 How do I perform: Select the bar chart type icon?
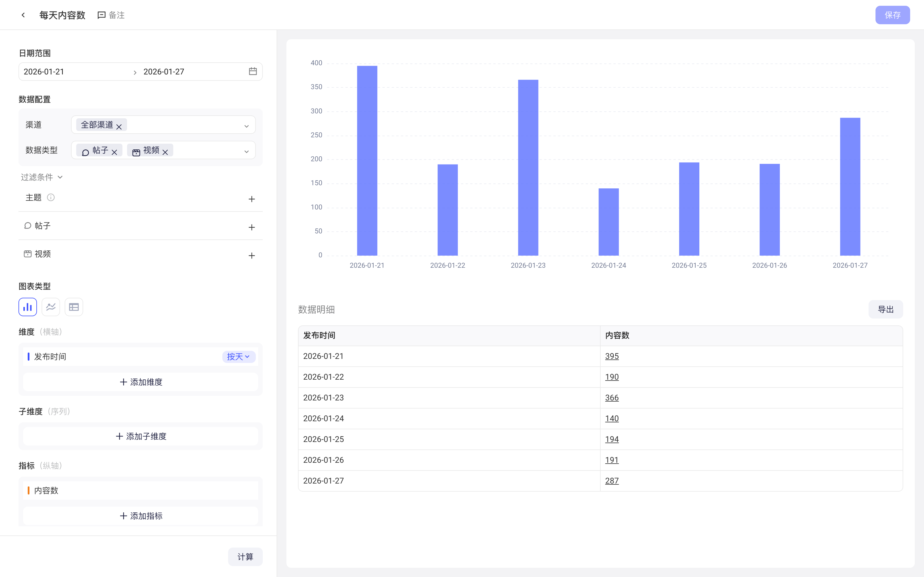(28, 307)
